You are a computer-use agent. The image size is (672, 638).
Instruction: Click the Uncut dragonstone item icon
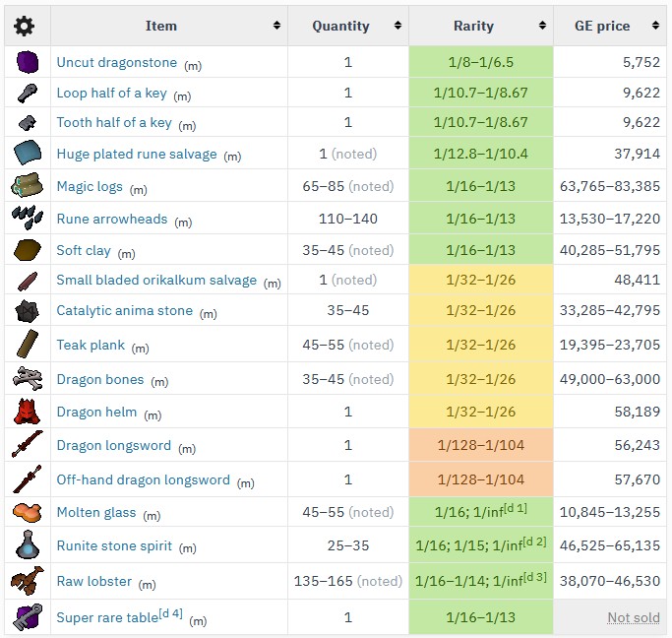point(28,62)
